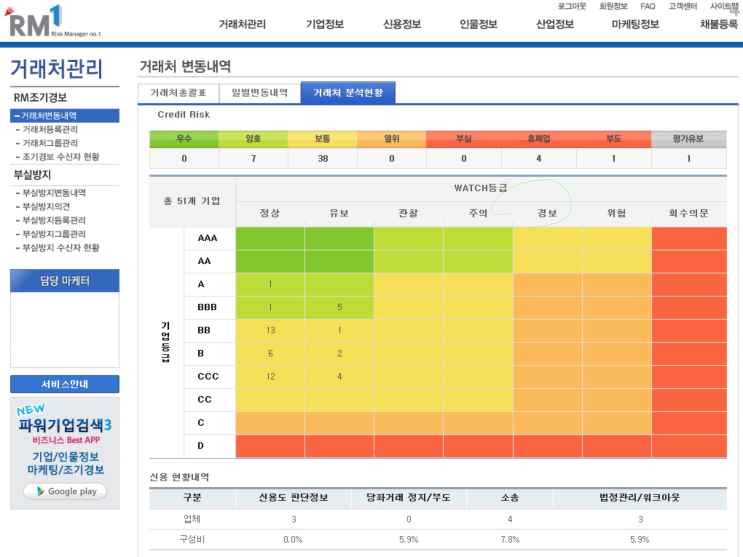This screenshot has height=557, width=743.
Task: Click the 양호 count value 7
Action: click(254, 159)
